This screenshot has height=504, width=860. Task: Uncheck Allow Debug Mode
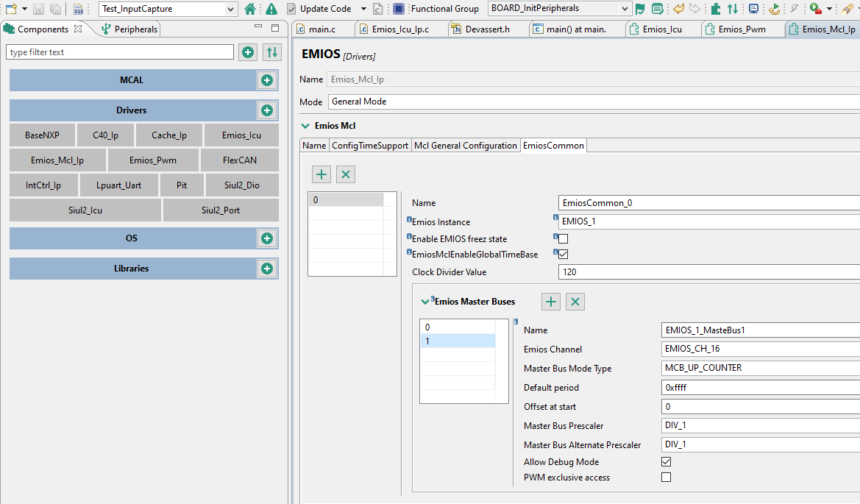666,461
